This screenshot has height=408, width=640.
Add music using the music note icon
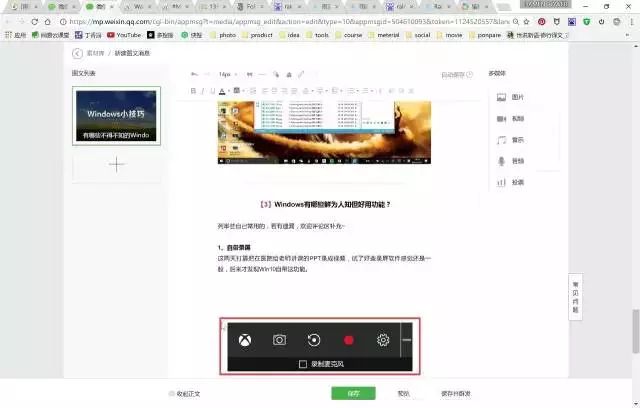pyautogui.click(x=510, y=140)
